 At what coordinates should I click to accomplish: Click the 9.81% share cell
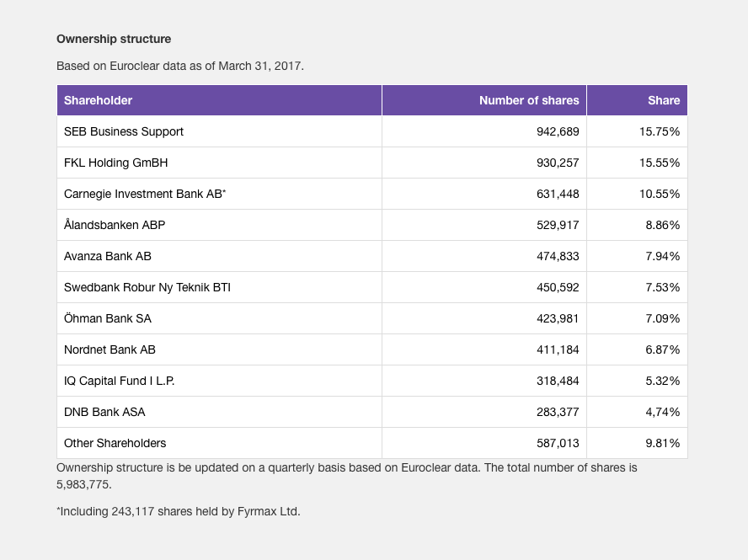click(x=638, y=443)
